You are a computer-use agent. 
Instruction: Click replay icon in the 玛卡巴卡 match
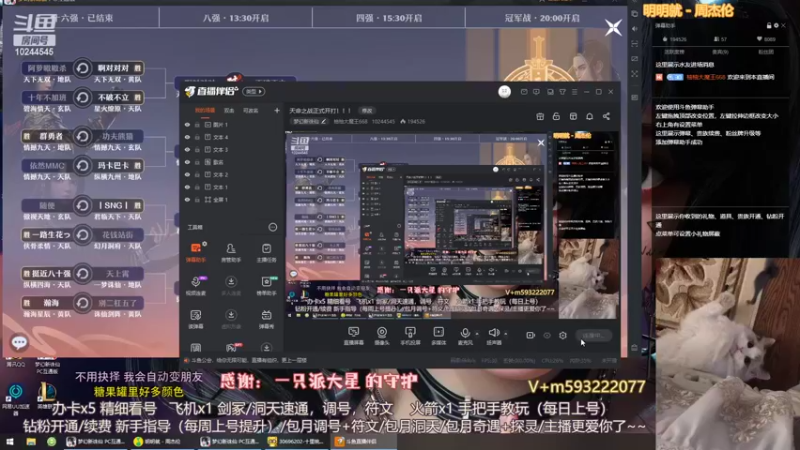[x=82, y=165]
